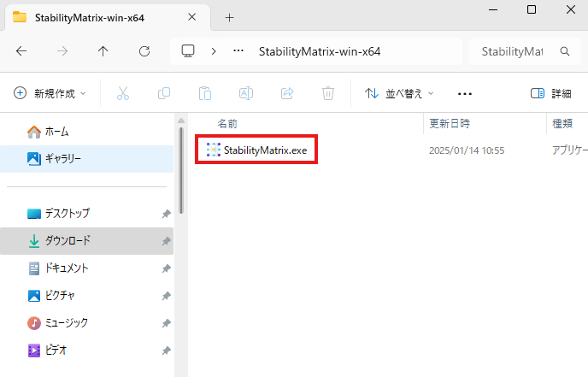Click the navigation pane scroll up arrow
The image size is (588, 377).
pos(181,121)
